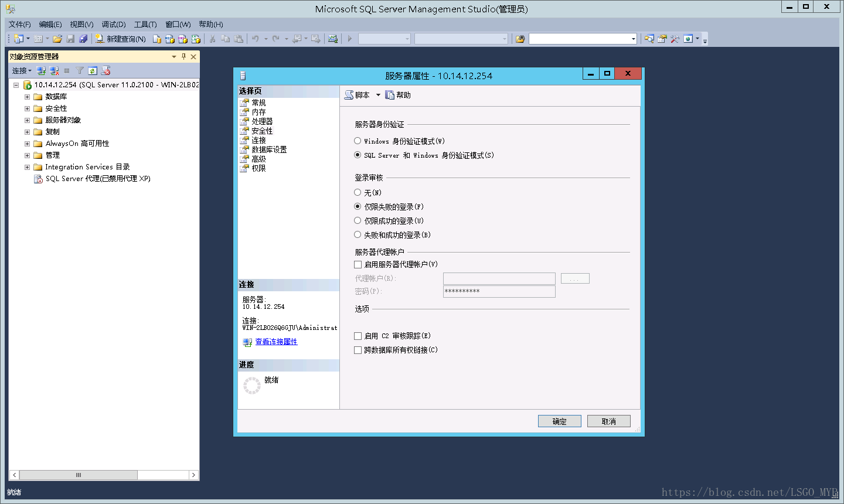Open the Solution Explorer search icon

[x=649, y=39]
